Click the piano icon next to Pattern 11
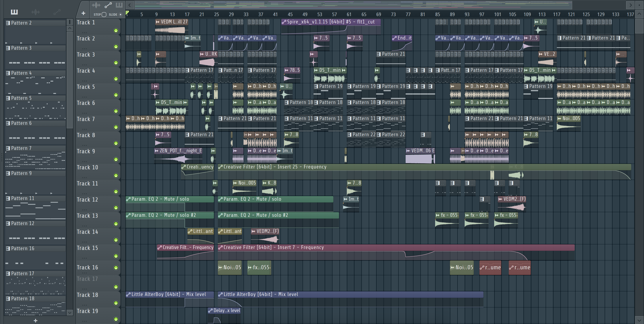The image size is (644, 324). (x=8, y=198)
